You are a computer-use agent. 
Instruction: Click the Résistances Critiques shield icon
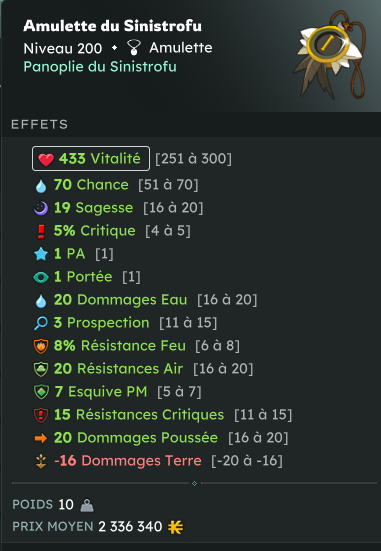(41, 415)
